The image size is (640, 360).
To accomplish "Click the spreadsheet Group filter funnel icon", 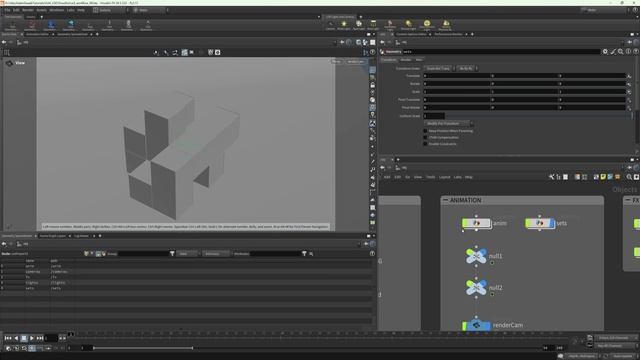I will (172, 253).
